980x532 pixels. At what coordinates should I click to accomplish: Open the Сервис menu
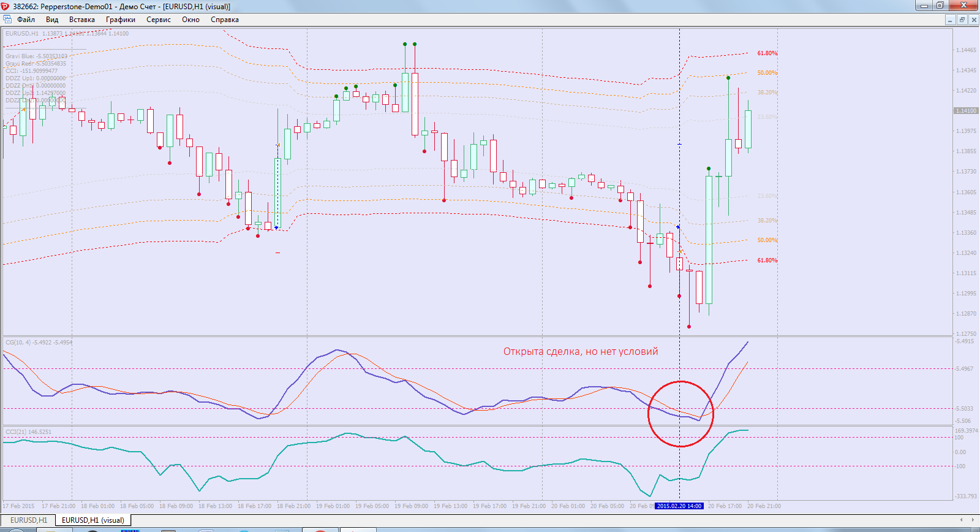(x=159, y=20)
